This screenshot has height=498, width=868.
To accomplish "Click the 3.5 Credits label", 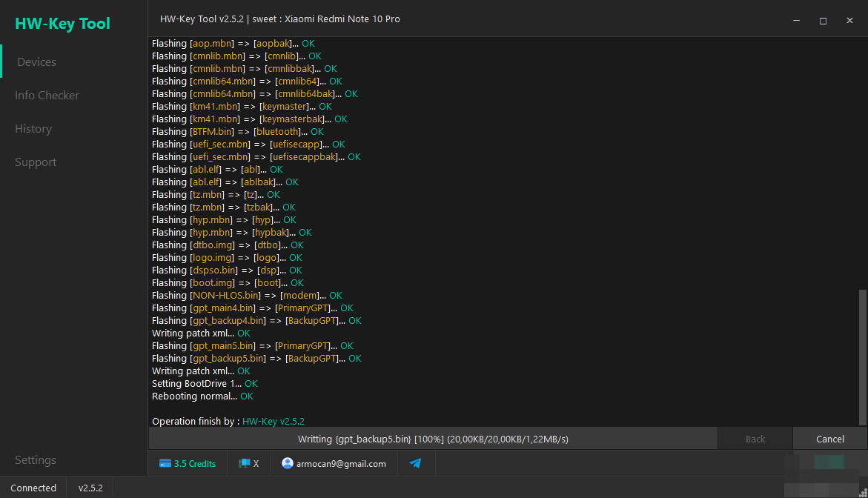I will pos(195,464).
